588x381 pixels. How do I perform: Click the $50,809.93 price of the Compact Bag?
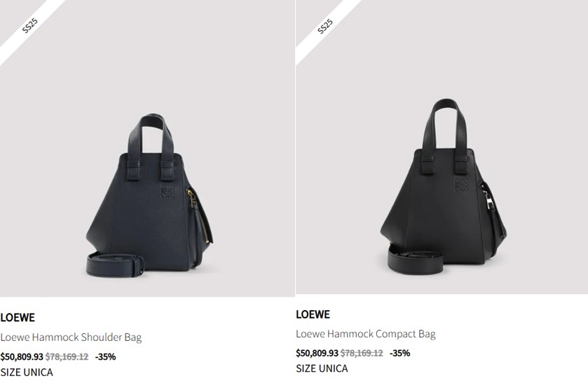tap(317, 353)
